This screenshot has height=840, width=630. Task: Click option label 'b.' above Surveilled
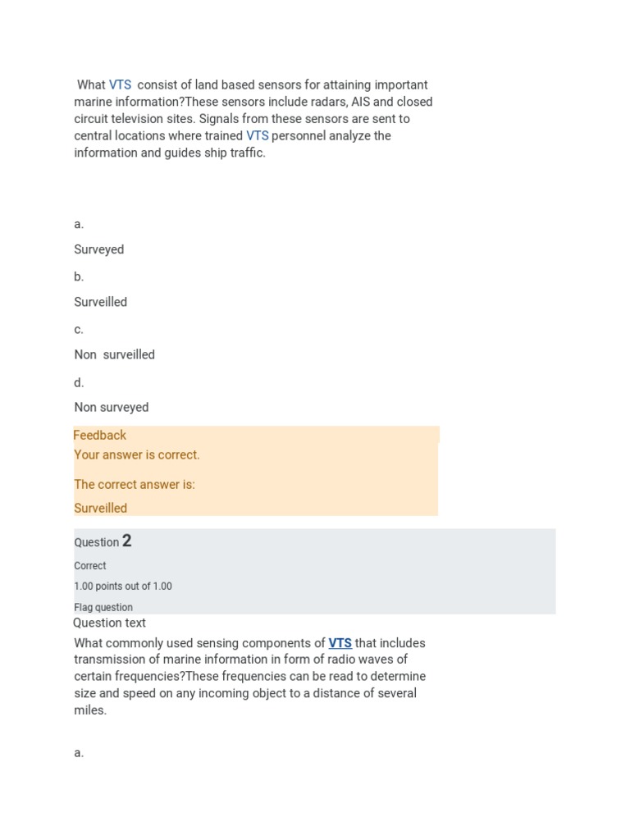coord(79,276)
